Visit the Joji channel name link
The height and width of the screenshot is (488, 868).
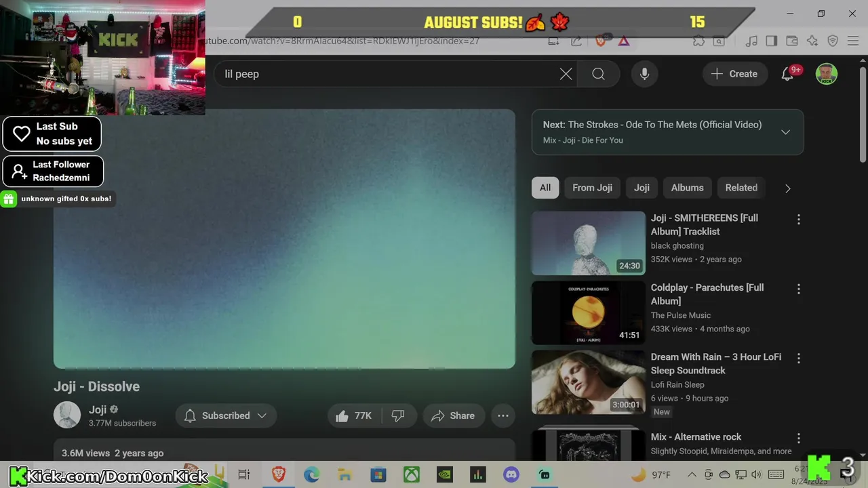pos(98,409)
